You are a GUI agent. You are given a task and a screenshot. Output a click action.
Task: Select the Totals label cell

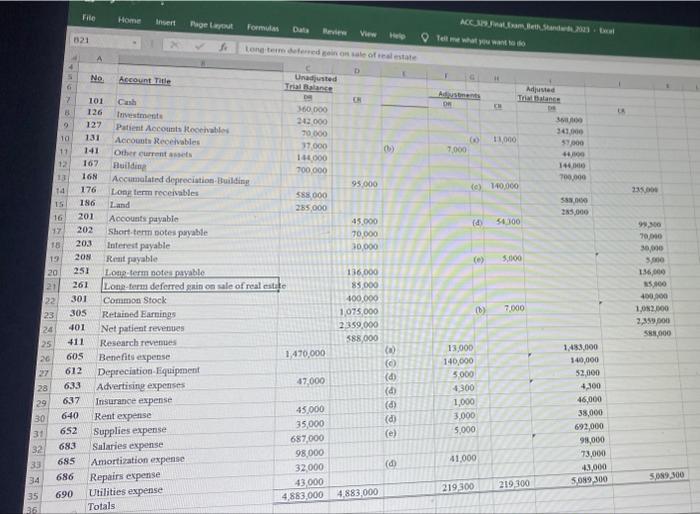click(101, 506)
